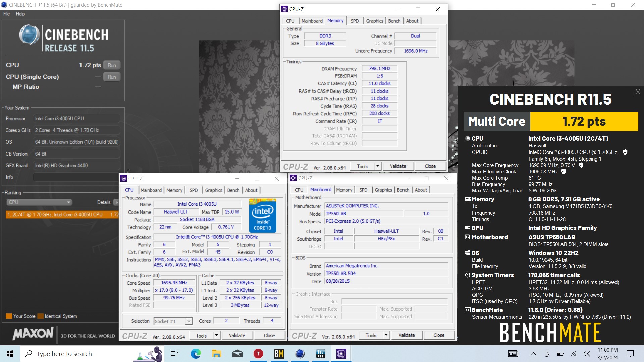Open the Wi-Fi network tray icon
The height and width of the screenshot is (362, 644).
click(574, 354)
